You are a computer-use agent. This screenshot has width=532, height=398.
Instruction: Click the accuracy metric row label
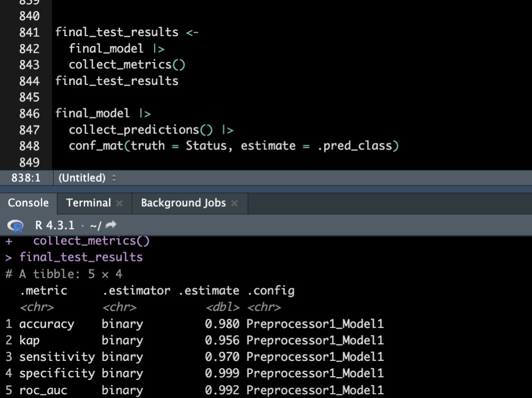tap(47, 324)
